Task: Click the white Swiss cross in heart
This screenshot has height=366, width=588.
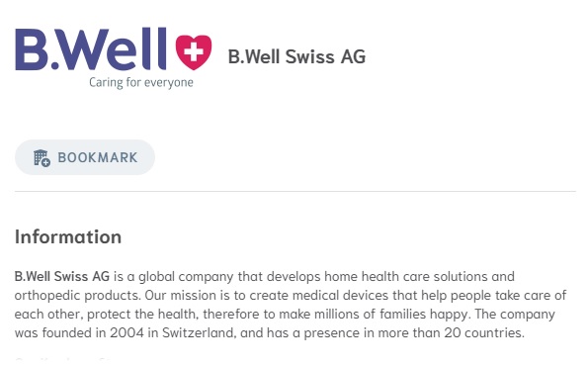Action: point(194,51)
